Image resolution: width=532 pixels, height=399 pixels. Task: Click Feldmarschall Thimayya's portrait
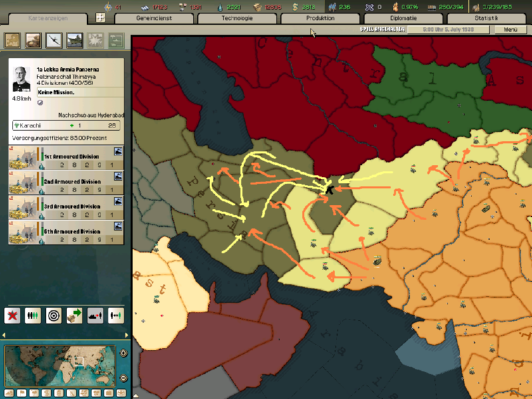(21, 79)
